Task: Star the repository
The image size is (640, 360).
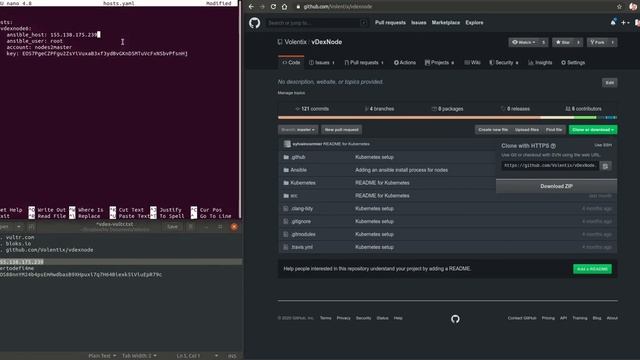Action: click(563, 42)
